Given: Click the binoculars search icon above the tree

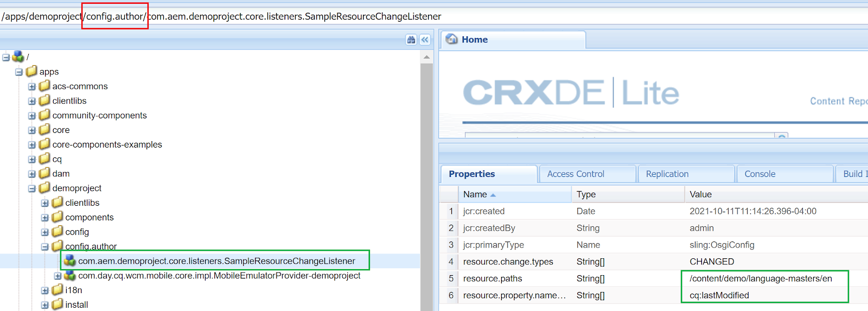Looking at the screenshot, I should pyautogui.click(x=411, y=40).
